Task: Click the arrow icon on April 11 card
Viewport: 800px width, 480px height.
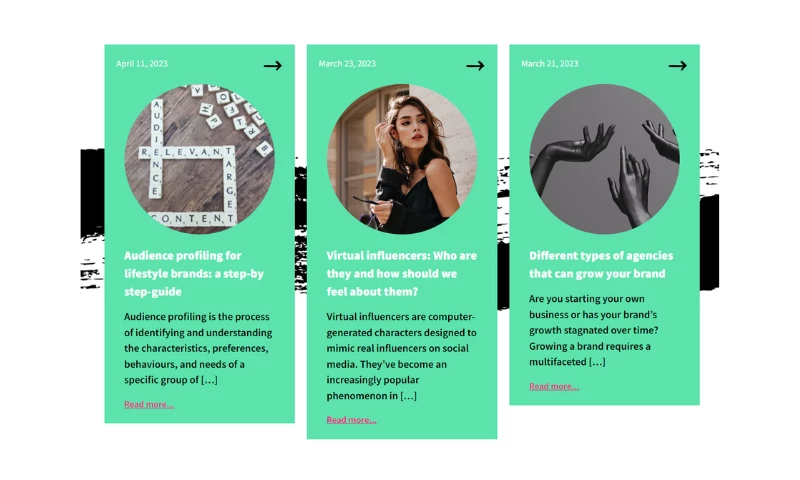Action: click(272, 65)
